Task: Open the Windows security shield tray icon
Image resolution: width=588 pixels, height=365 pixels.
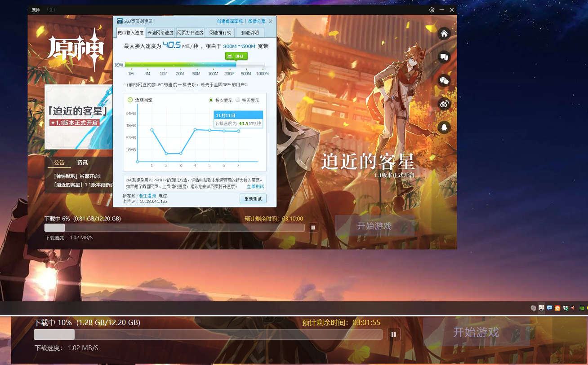Action: (x=566, y=308)
